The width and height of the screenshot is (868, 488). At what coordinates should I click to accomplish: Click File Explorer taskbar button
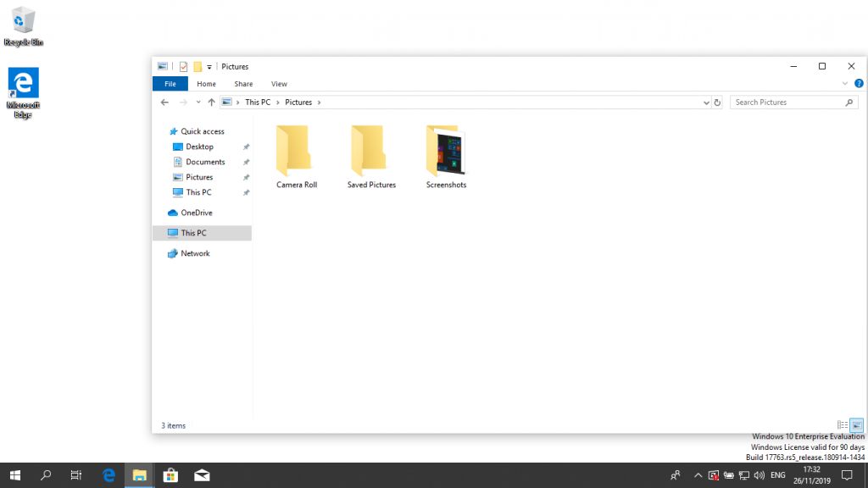pos(140,475)
